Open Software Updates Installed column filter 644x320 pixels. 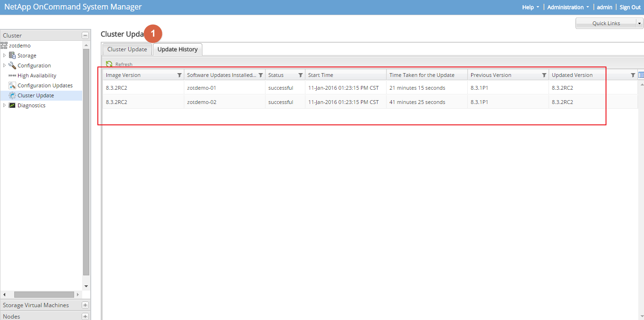[x=260, y=75]
